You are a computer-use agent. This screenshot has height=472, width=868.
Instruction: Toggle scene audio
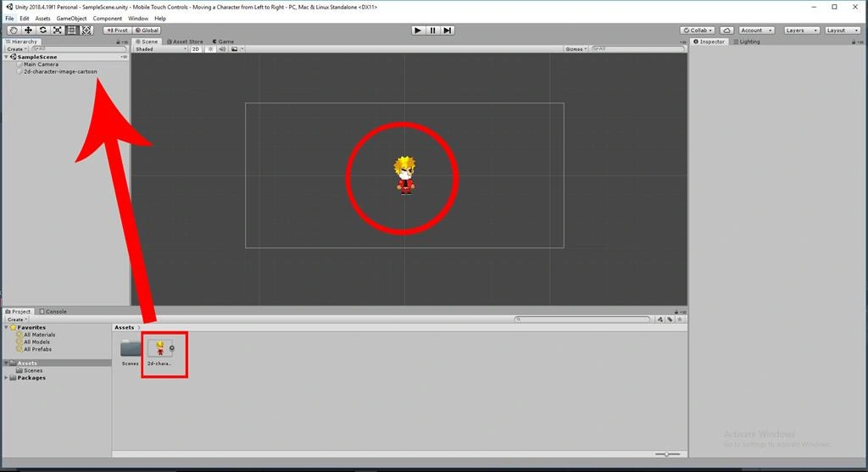pos(222,49)
